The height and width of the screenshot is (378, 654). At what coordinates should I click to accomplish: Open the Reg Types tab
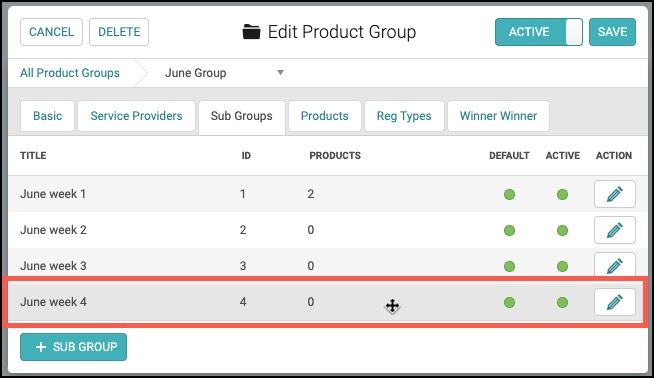click(404, 116)
